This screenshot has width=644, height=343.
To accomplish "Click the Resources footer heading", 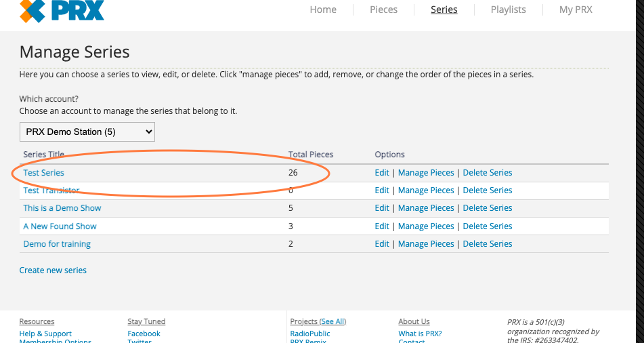I will click(37, 321).
